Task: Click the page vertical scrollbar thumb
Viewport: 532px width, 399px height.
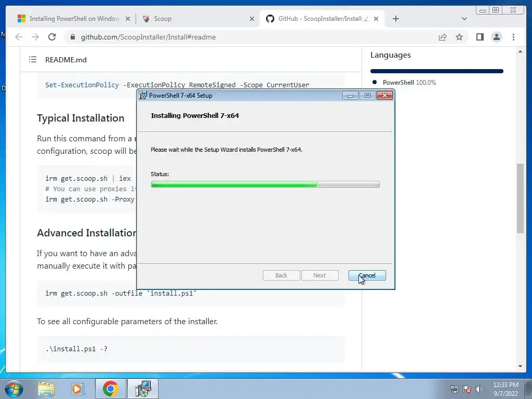Action: (520, 198)
